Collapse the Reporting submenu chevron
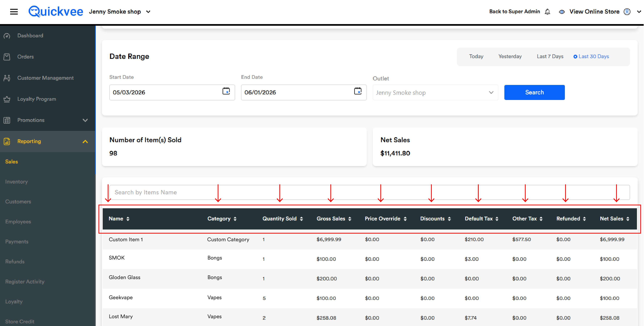644x326 pixels. pos(85,141)
